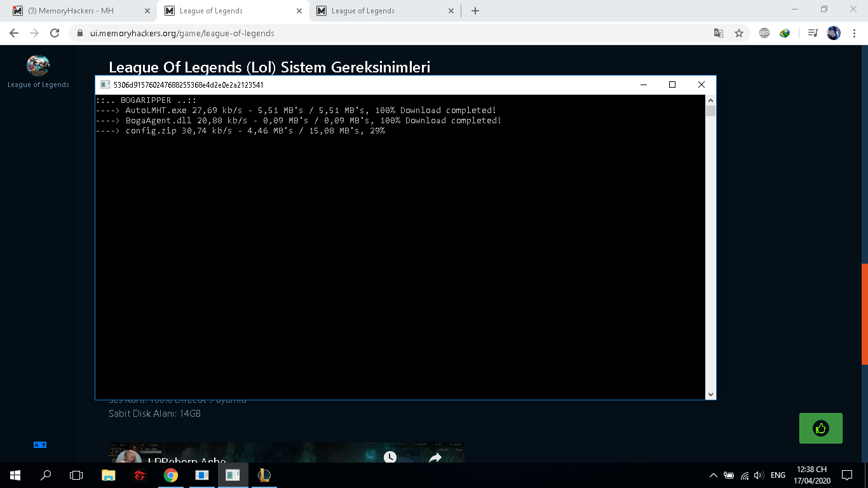Viewport: 868px width, 488px height.
Task: Minimize the BOGARIPPER console window
Action: tap(643, 85)
